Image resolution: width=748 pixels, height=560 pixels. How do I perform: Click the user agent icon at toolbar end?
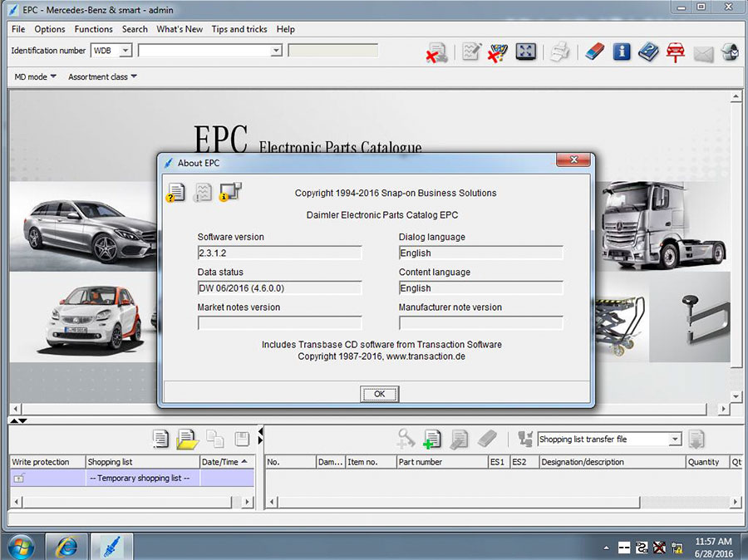[x=730, y=52]
